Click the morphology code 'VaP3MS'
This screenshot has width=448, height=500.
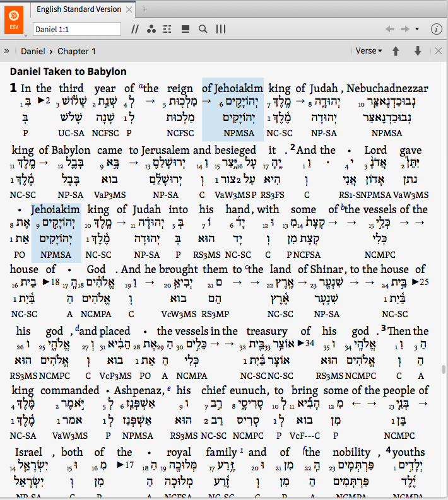tap(110, 195)
